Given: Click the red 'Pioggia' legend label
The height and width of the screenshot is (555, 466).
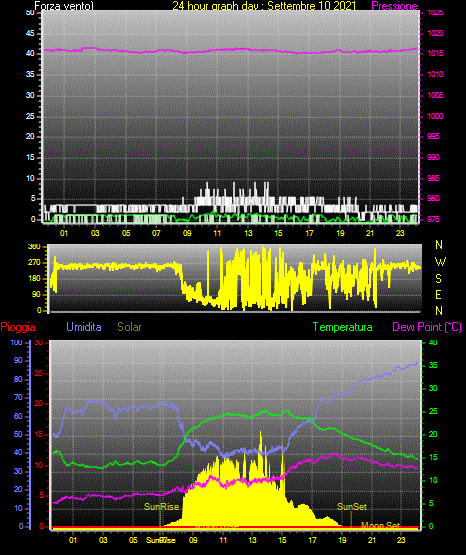Looking at the screenshot, I should point(18,327).
